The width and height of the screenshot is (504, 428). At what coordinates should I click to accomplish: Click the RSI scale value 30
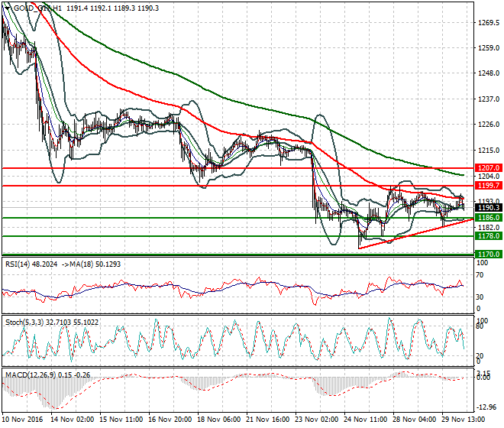[480, 297]
